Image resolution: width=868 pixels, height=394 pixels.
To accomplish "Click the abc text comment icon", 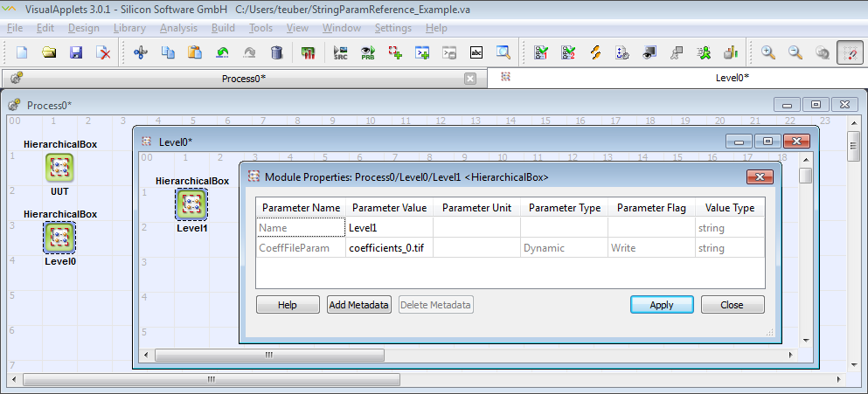I will coord(476,53).
